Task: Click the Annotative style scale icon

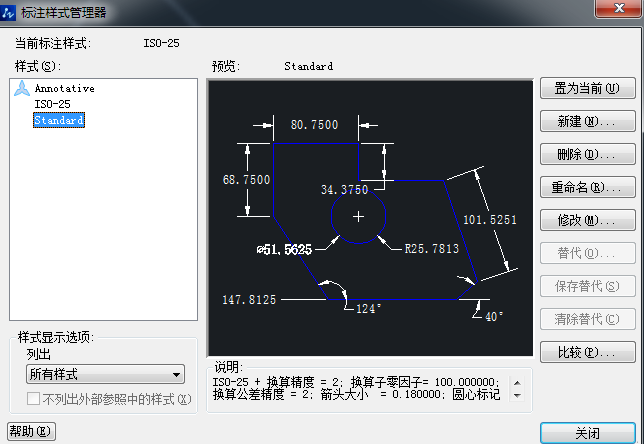Action: (x=23, y=89)
